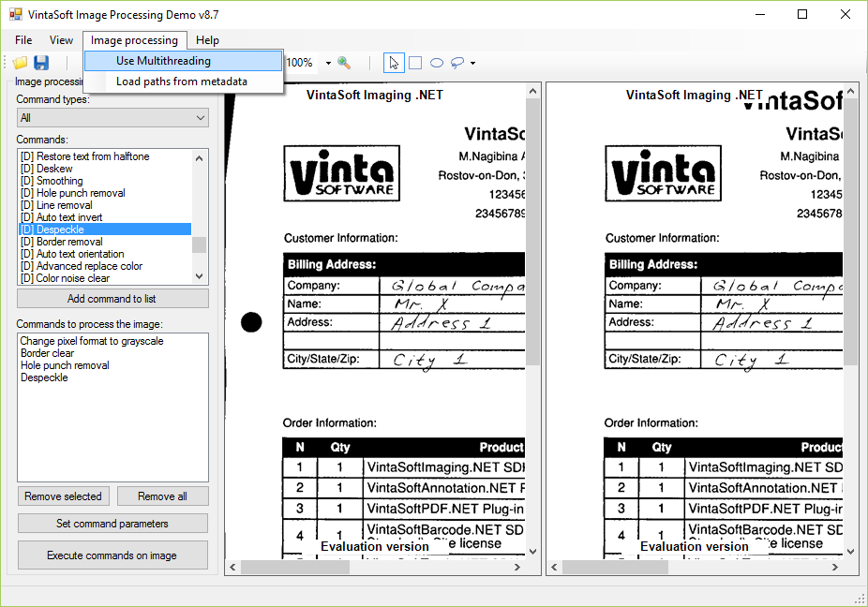Click the Commands list scrollbar thumb

point(200,244)
